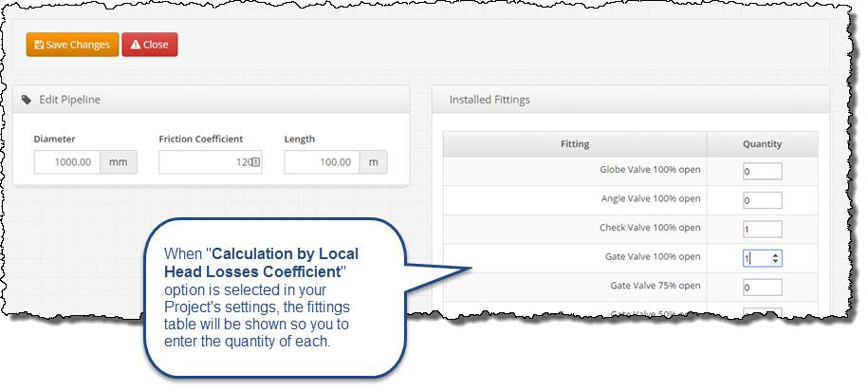Select the Installed Fittings panel header
868x391 pixels.
point(489,99)
